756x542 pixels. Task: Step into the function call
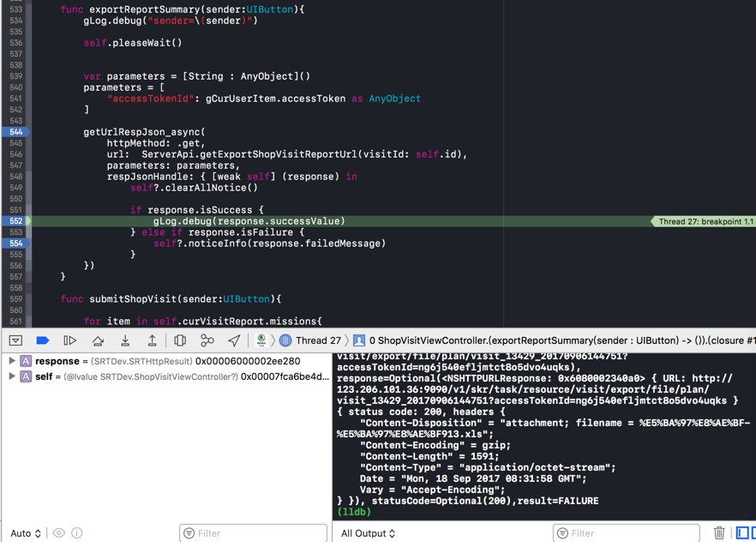coord(125,340)
